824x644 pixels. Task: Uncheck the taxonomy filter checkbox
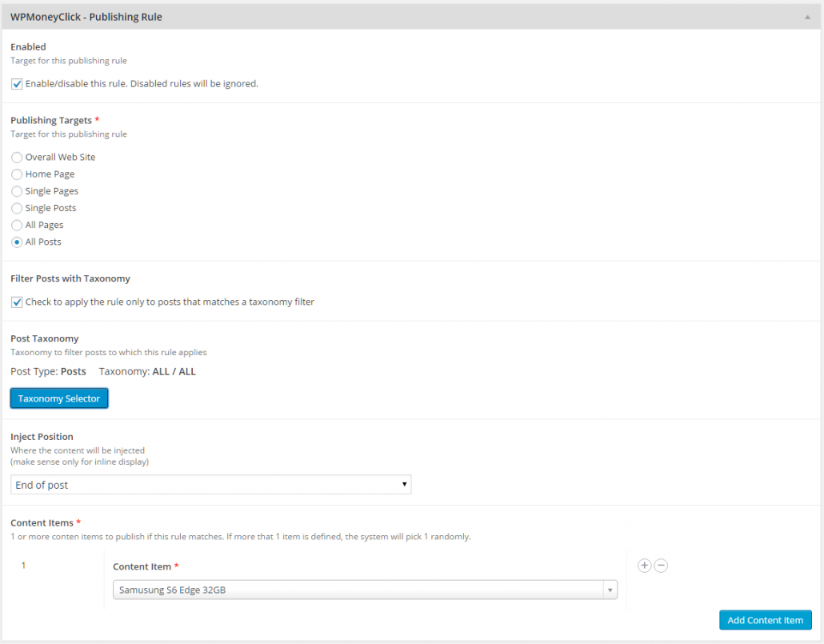17,302
